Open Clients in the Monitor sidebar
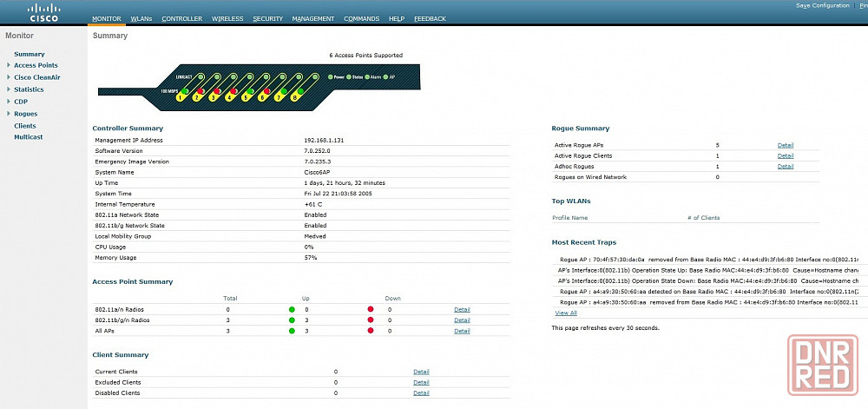 (x=25, y=126)
